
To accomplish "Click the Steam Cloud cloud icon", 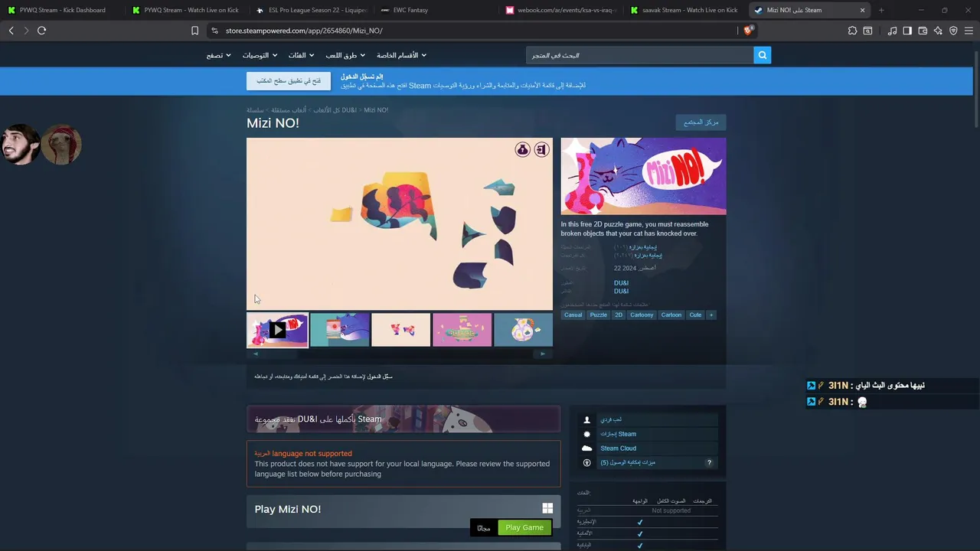I will 587,448.
